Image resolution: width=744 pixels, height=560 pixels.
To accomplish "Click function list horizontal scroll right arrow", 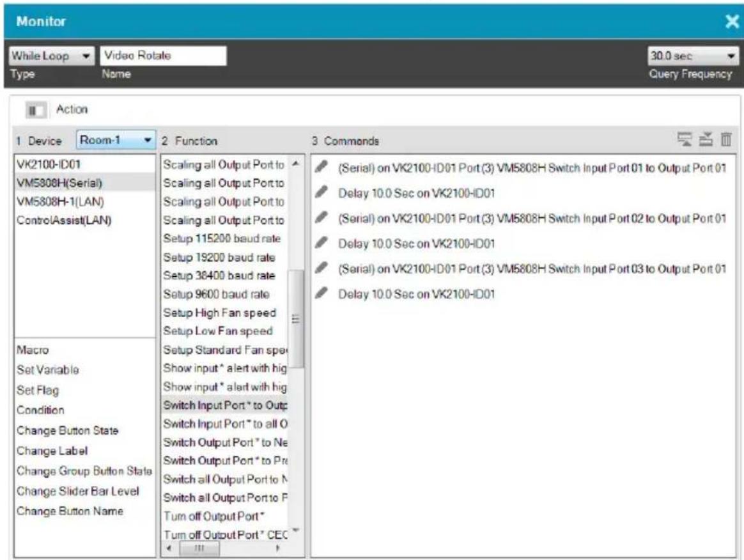I will (x=278, y=548).
